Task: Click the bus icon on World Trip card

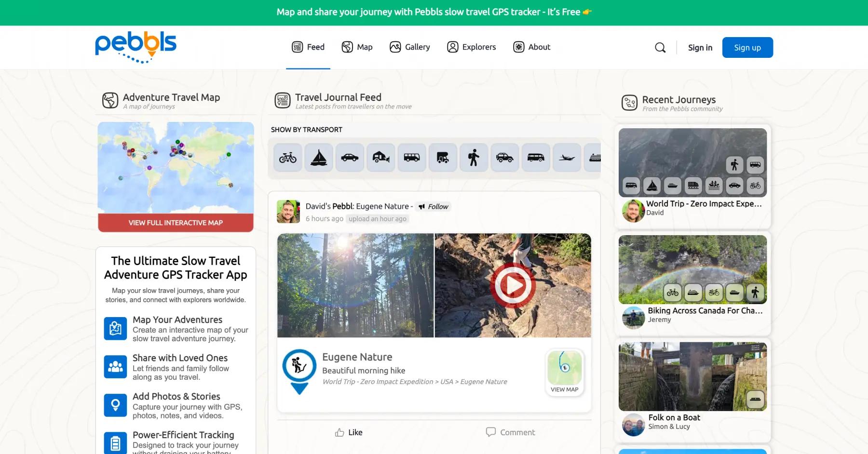Action: point(755,165)
